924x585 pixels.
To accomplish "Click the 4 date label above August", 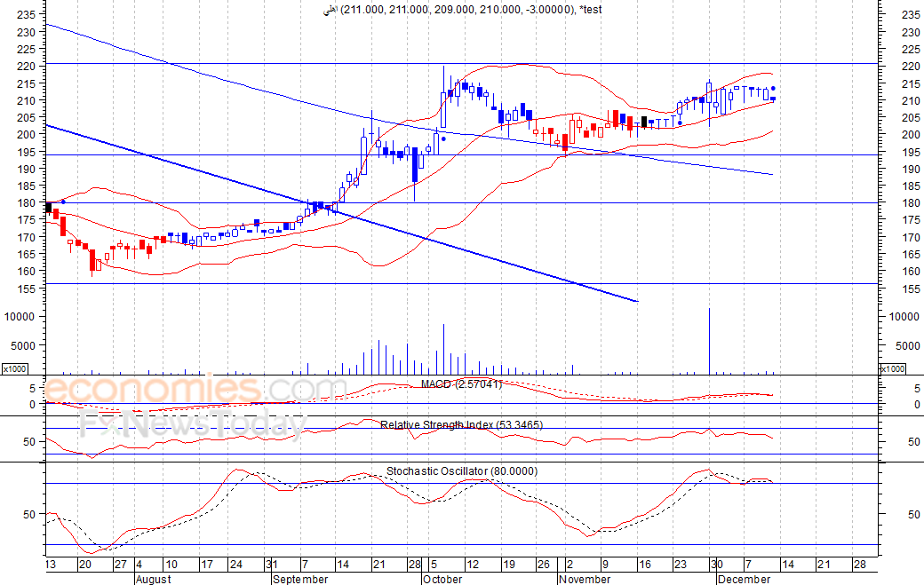I will [x=139, y=565].
